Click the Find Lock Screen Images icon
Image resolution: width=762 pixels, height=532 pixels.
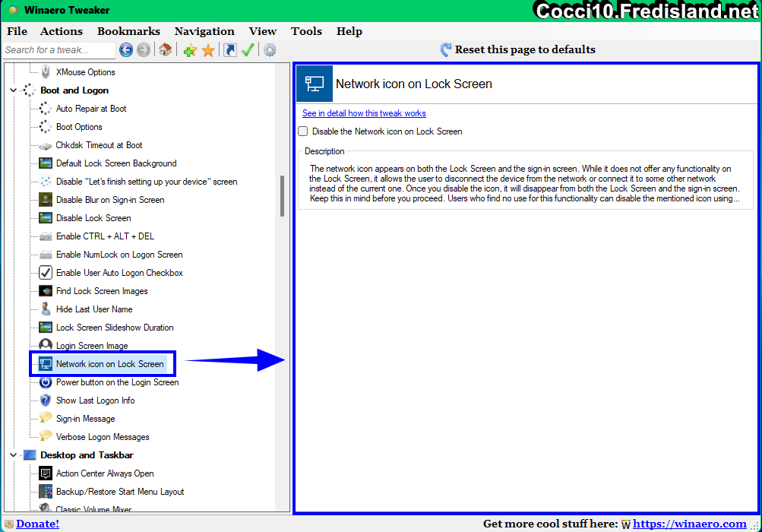[45, 291]
